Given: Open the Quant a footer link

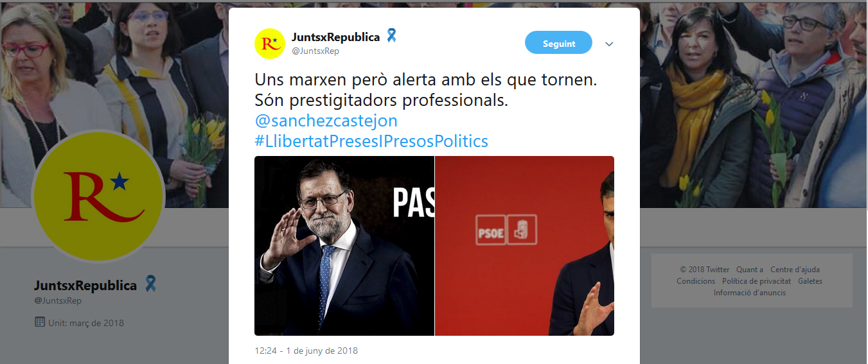Looking at the screenshot, I should coord(750,270).
